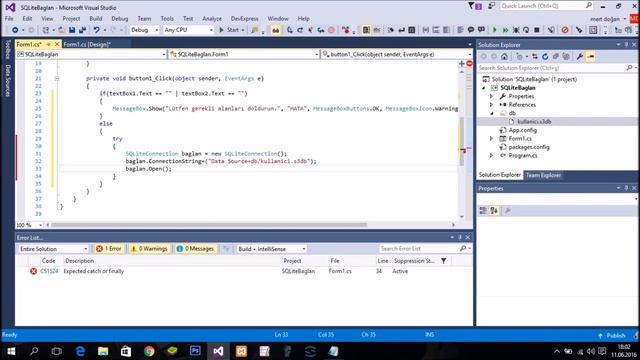Switch to Form1.cs [Design] tab
The height and width of the screenshot is (360, 640).
pyautogui.click(x=87, y=44)
